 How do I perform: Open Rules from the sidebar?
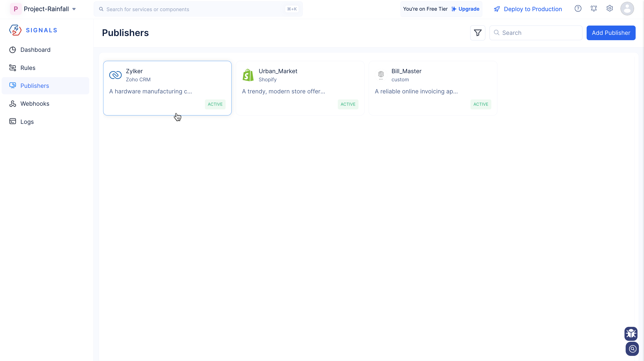click(28, 68)
